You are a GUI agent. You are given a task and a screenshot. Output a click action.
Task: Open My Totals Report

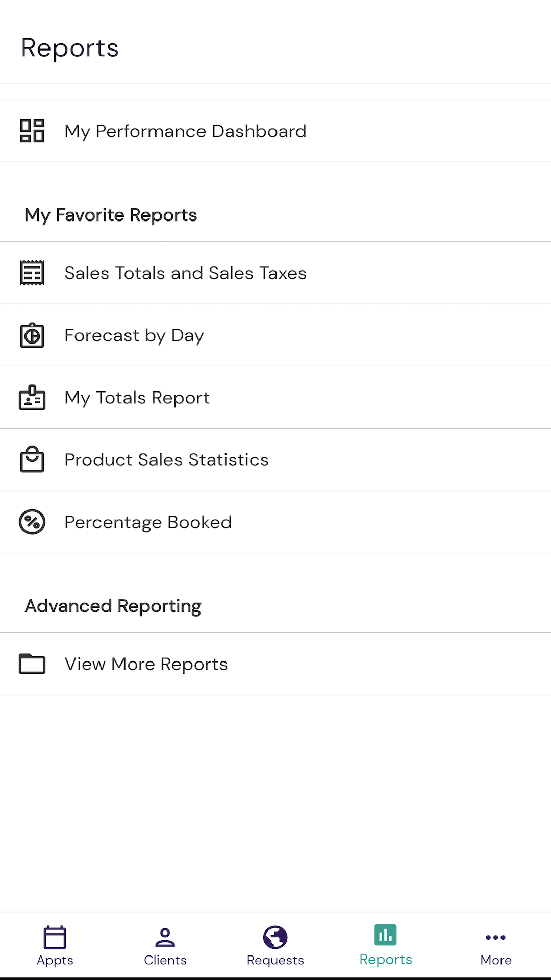click(137, 398)
